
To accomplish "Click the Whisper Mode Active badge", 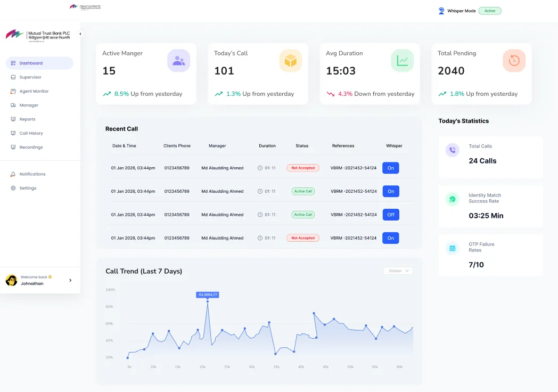I will [x=489, y=11].
